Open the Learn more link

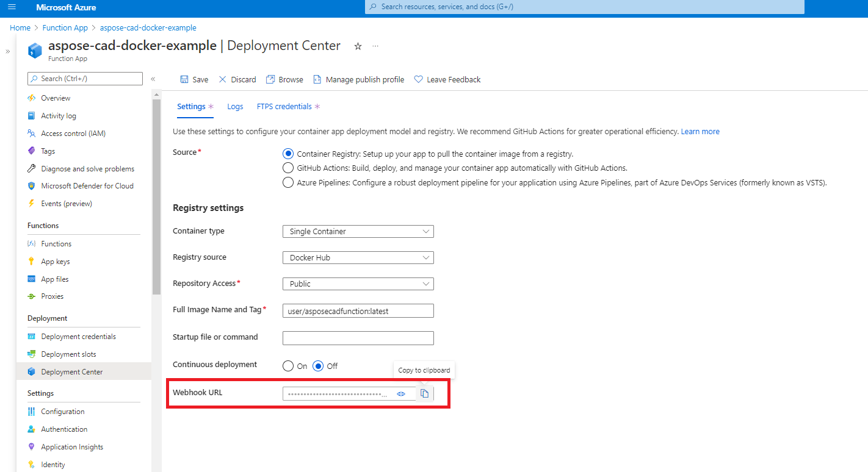click(700, 132)
